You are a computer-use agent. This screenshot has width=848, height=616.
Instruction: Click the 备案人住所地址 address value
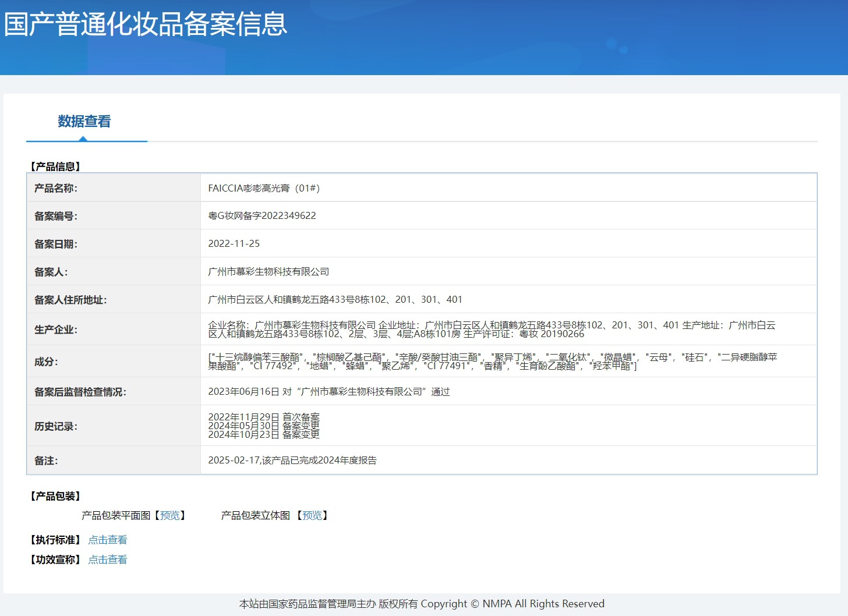tap(335, 299)
